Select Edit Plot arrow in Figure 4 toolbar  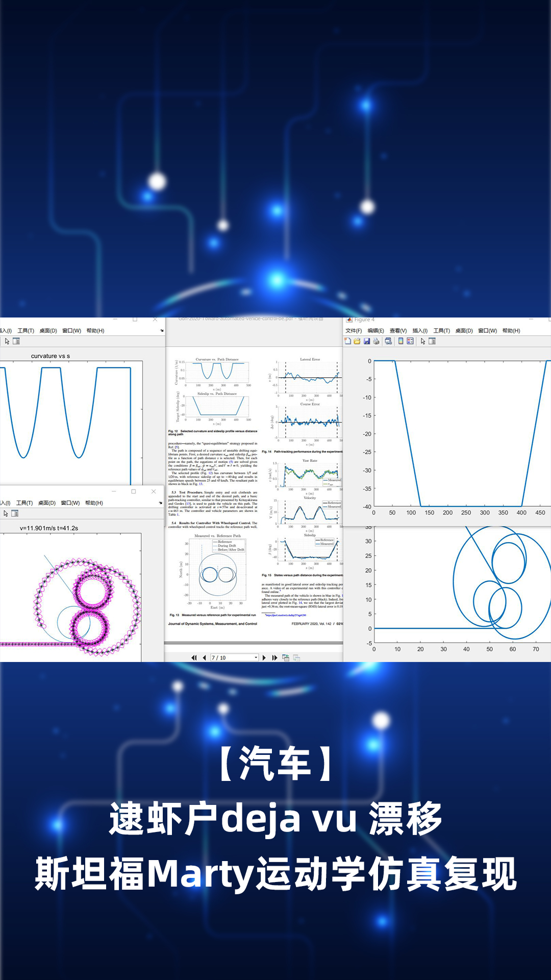coord(423,341)
